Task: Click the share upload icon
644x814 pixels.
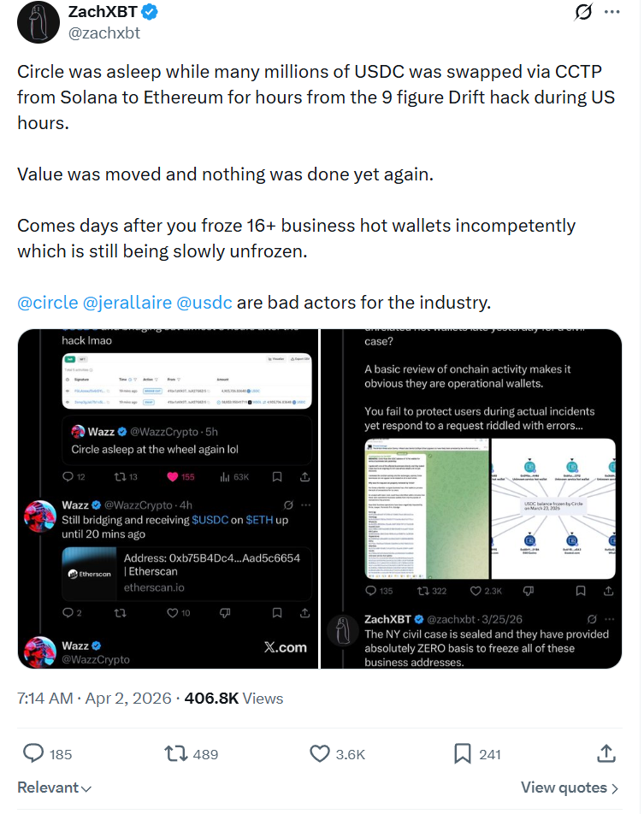Action: (x=606, y=753)
